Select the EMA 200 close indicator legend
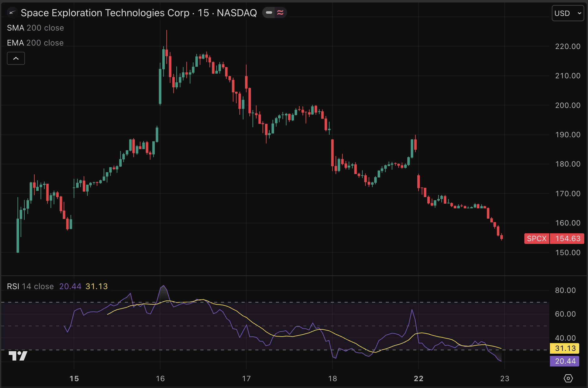Viewport: 588px width, 388px height. (x=35, y=43)
